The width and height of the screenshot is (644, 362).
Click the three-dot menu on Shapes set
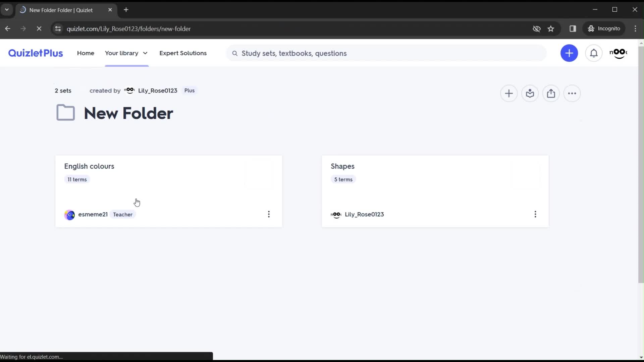[x=536, y=215]
